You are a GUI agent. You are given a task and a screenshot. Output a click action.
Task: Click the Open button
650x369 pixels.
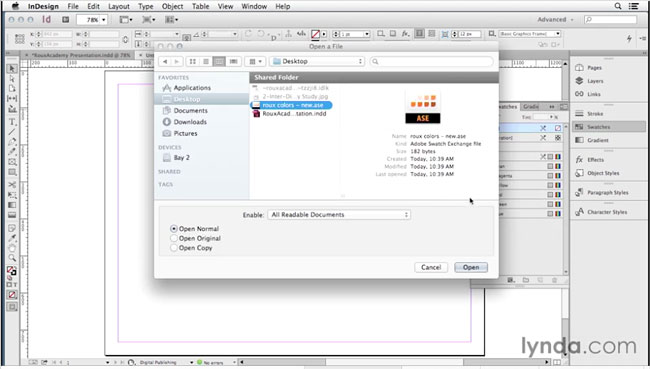click(x=471, y=267)
